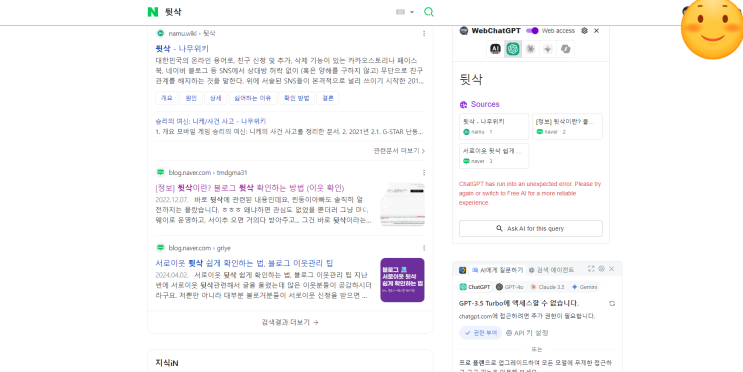743x372 pixels.
Task: Open the 뒷삭 - 나무위키 result link
Action: [x=182, y=48]
